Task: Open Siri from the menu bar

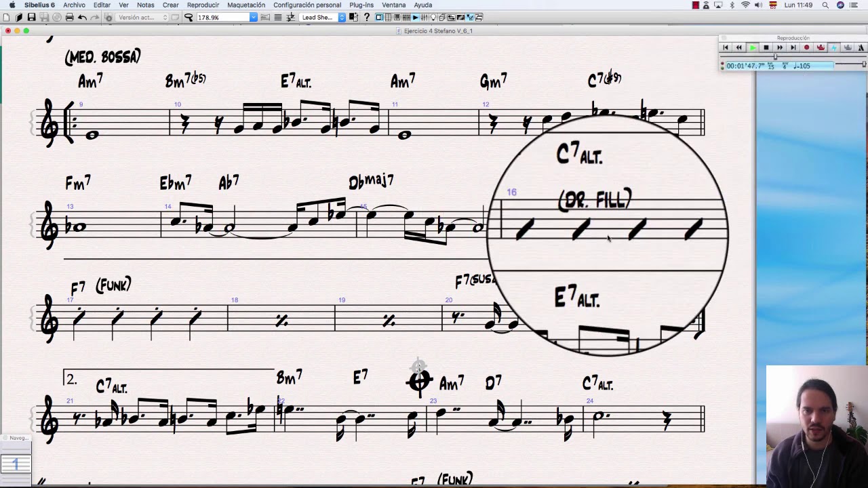Action: (841, 5)
